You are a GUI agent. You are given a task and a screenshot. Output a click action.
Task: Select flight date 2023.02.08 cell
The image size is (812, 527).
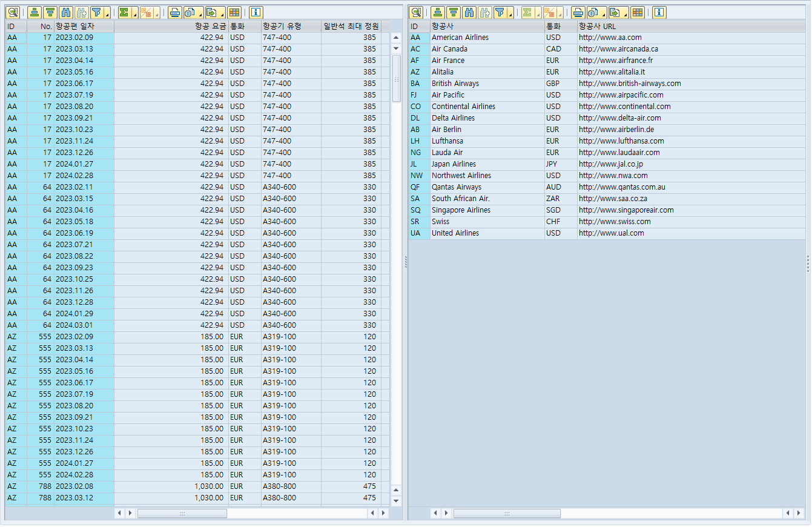[x=84, y=486]
